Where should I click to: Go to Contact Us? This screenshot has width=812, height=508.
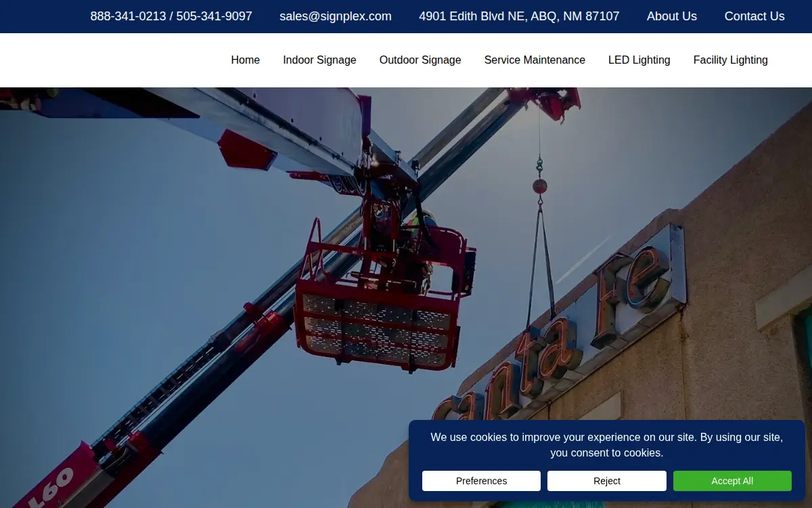754,16
